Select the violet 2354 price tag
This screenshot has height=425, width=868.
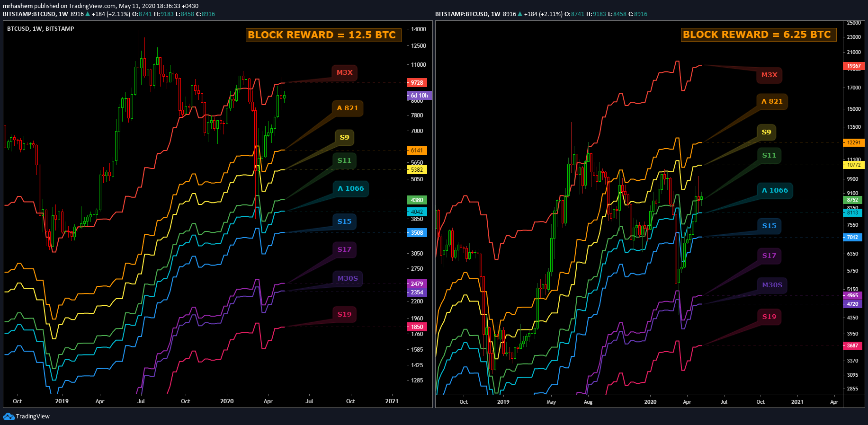pos(417,292)
